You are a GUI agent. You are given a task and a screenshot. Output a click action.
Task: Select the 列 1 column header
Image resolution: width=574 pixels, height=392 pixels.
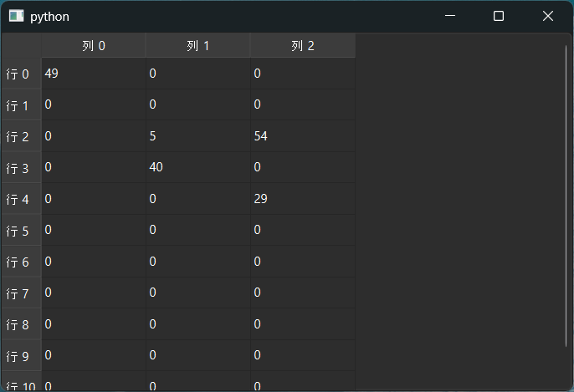pos(198,46)
